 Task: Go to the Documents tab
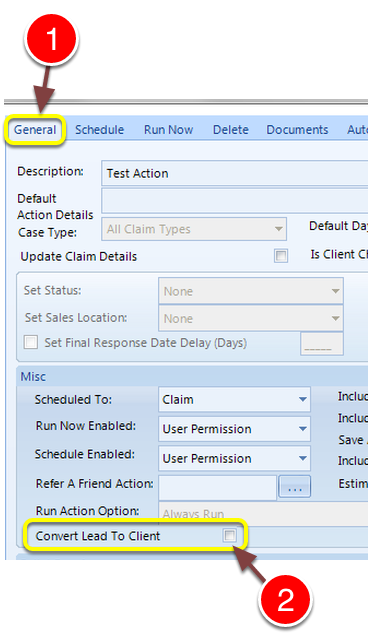[297, 130]
